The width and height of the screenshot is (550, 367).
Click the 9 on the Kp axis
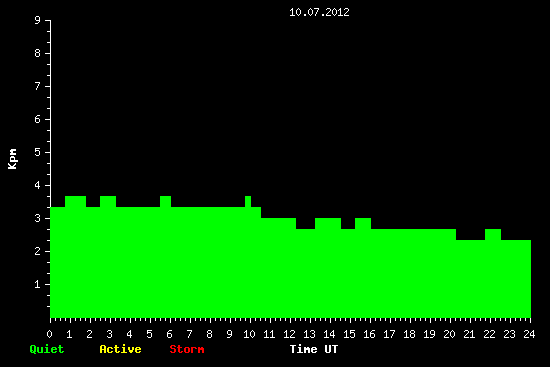click(38, 20)
